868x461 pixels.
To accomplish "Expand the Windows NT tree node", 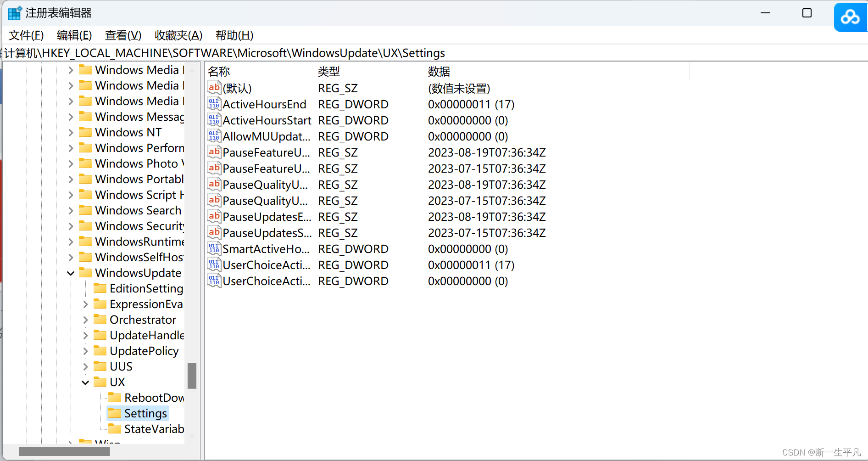I will (71, 133).
